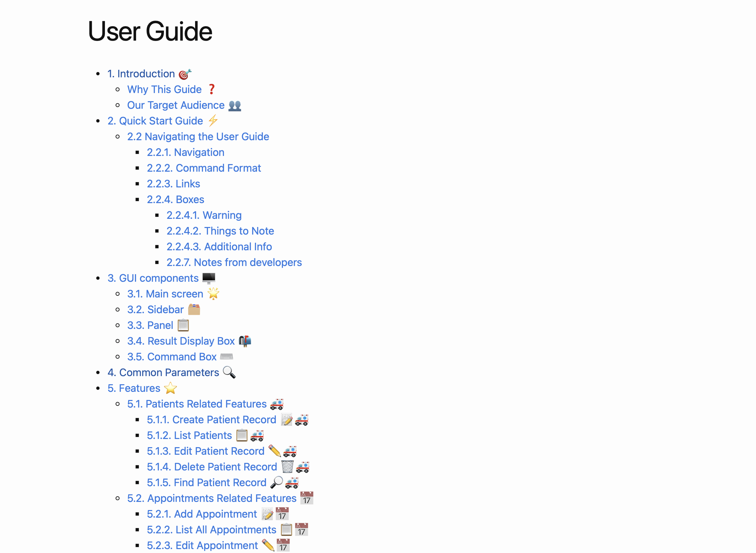Screen dimensions: 756x553
Task: Expand the 2.2.4 Boxes subsection
Action: pos(175,199)
